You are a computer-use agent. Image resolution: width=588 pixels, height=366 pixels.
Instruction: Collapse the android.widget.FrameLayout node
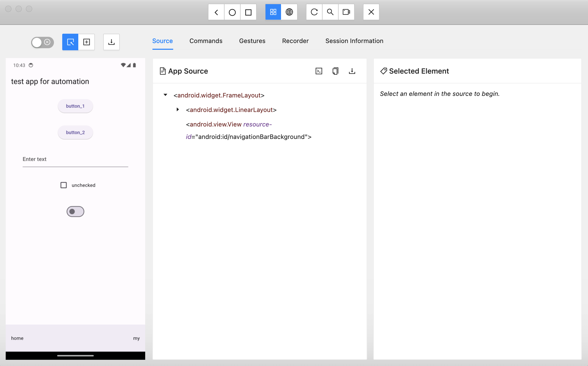165,95
